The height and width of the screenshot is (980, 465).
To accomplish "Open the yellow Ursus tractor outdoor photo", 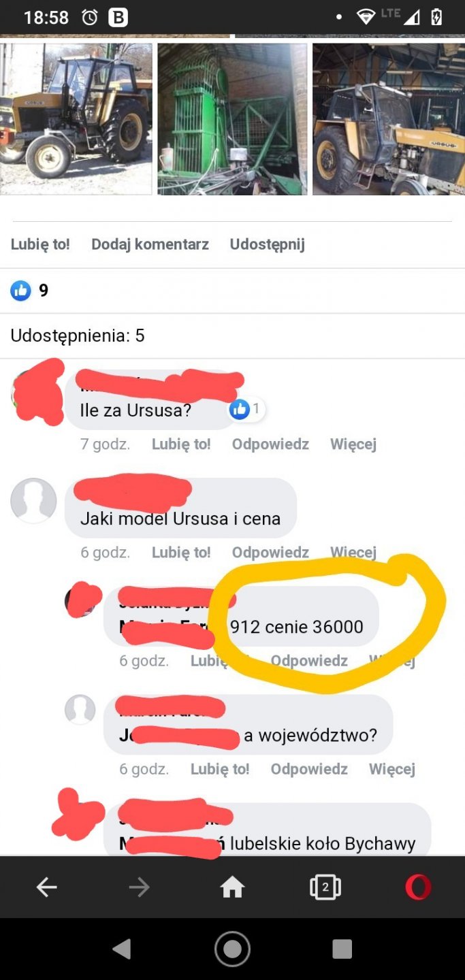I will (76, 119).
